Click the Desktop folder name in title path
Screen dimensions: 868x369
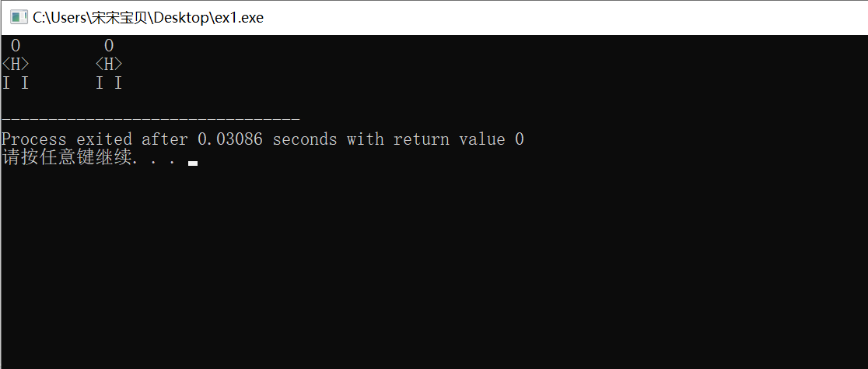point(182,17)
